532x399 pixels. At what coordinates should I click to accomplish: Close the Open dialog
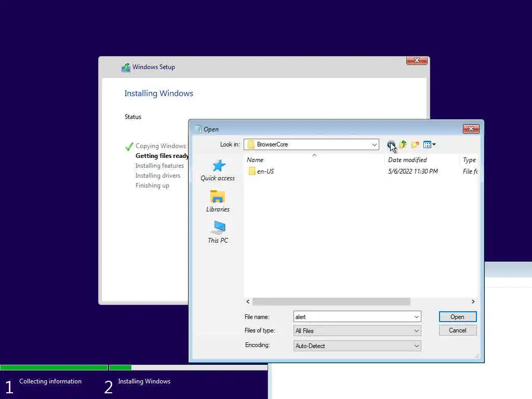click(x=471, y=129)
